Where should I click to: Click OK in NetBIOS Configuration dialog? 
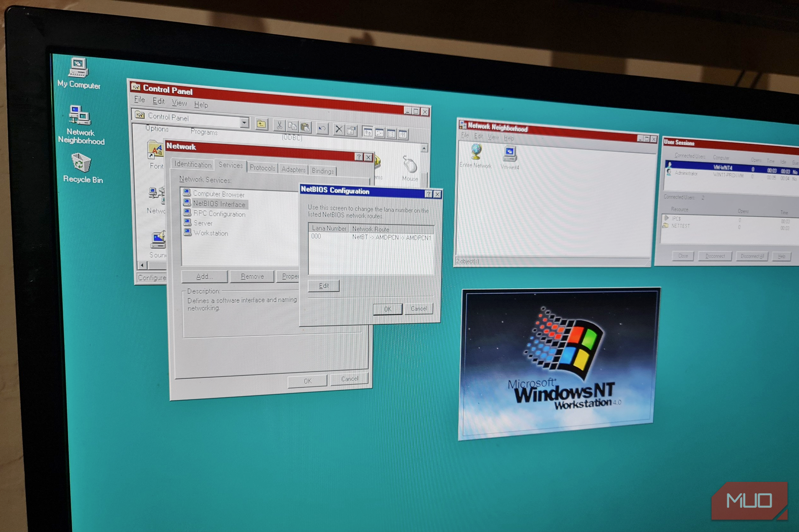pos(387,309)
